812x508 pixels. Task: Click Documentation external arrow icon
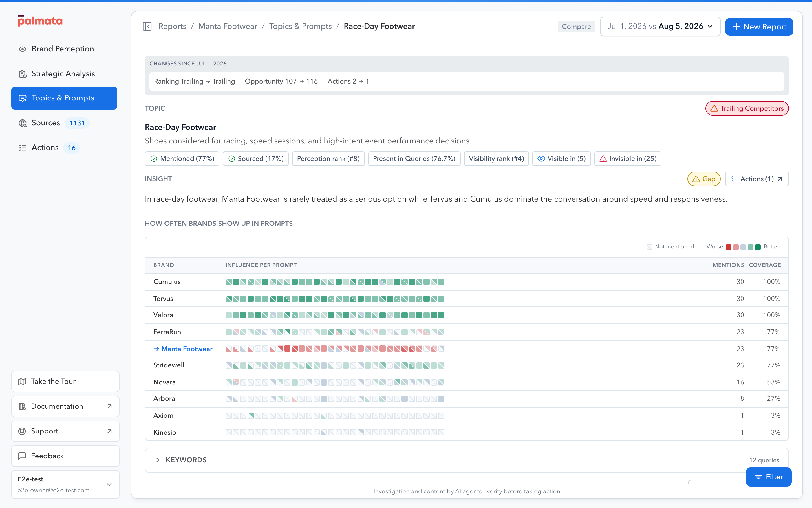(x=109, y=406)
